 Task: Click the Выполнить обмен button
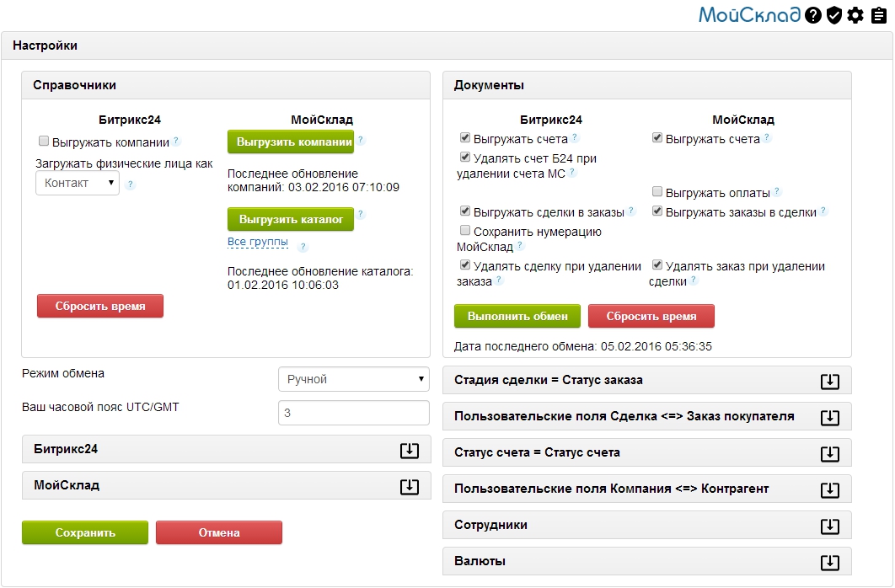click(x=517, y=317)
